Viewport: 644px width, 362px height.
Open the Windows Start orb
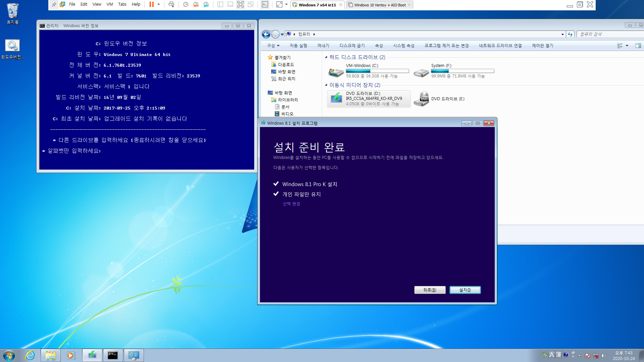click(9, 355)
